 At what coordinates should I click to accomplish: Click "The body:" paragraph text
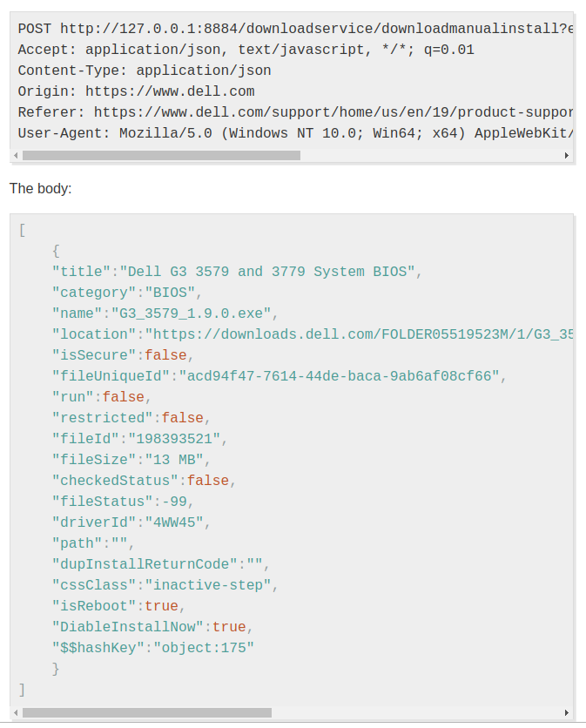pyautogui.click(x=40, y=188)
